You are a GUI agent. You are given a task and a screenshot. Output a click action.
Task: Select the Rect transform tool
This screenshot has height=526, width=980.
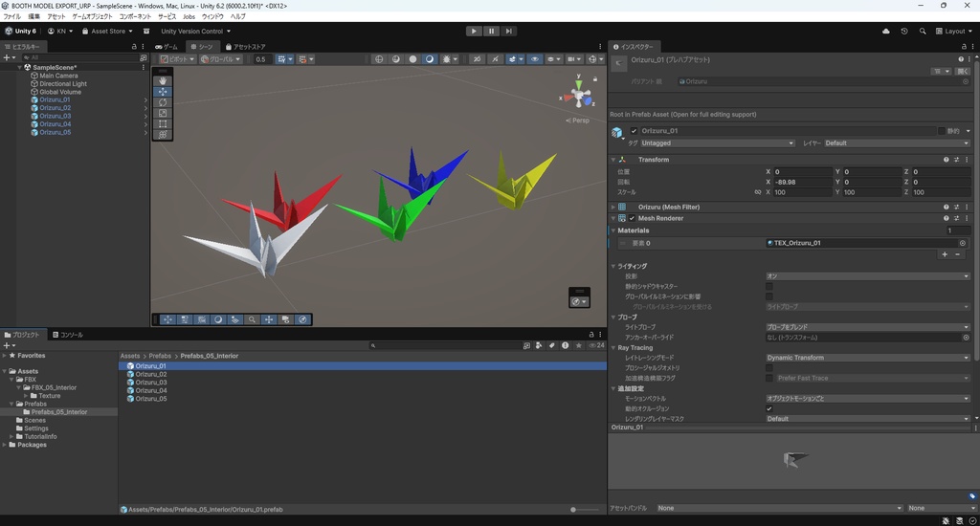tap(163, 124)
